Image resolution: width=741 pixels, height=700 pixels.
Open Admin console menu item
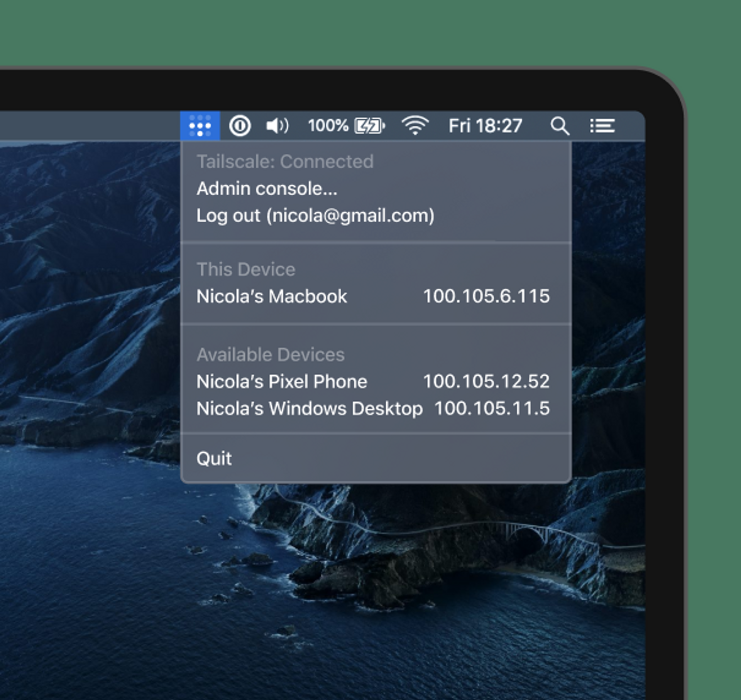(x=267, y=189)
